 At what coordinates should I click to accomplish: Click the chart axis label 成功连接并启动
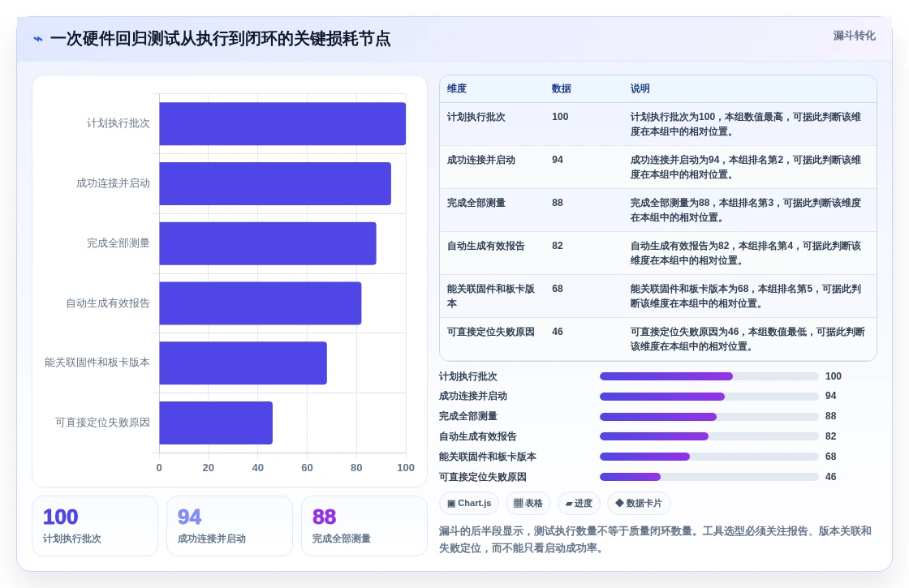point(113,183)
